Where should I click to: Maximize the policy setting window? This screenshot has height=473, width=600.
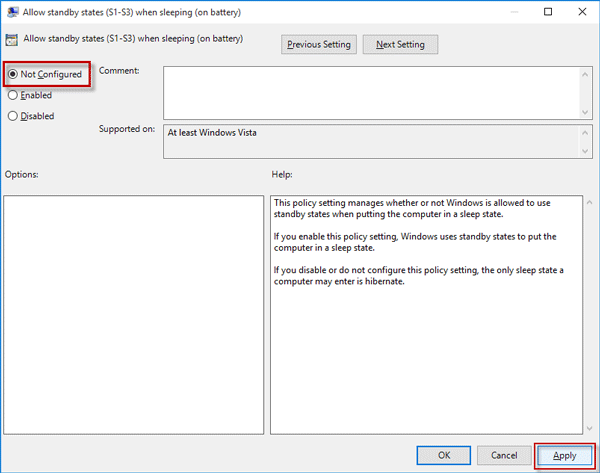point(548,12)
